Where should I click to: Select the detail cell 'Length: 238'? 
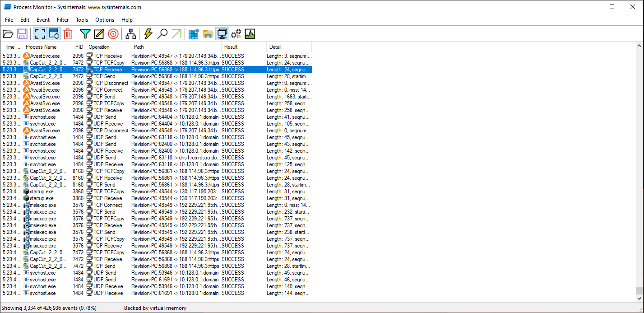tap(289, 232)
